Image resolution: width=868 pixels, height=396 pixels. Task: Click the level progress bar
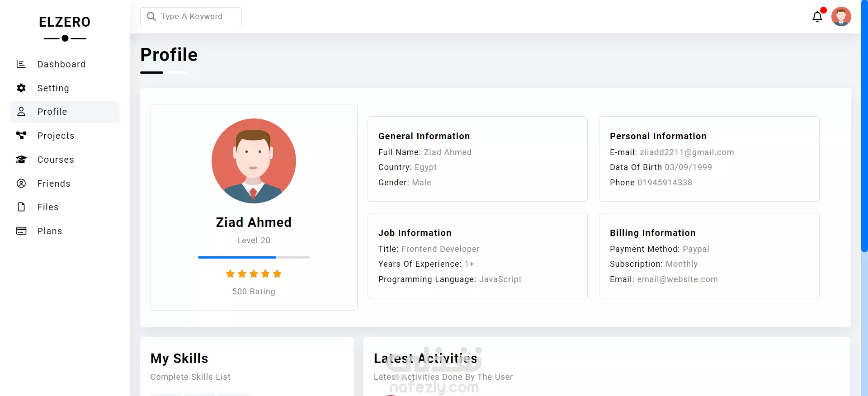click(254, 257)
